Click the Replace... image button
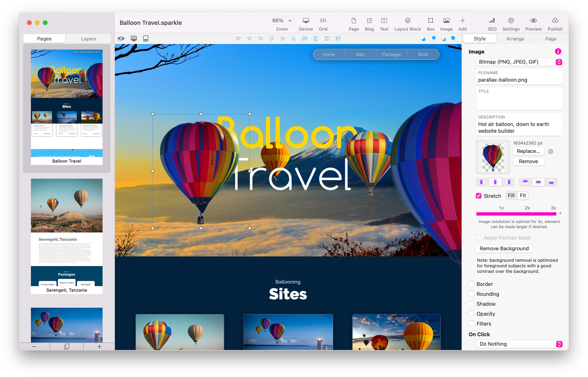The height and width of the screenshot is (377, 588). pos(528,151)
